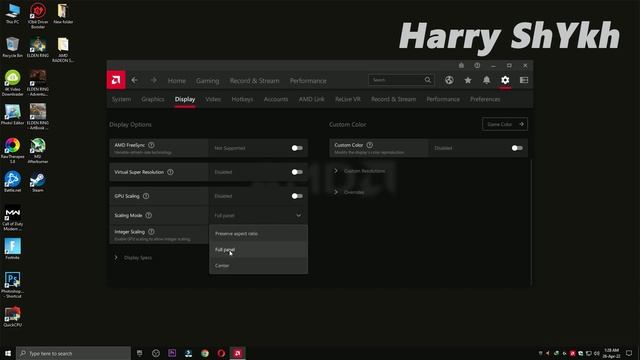This screenshot has width=640, height=360.
Task: Open Chrome from the taskbar
Action: click(x=205, y=353)
